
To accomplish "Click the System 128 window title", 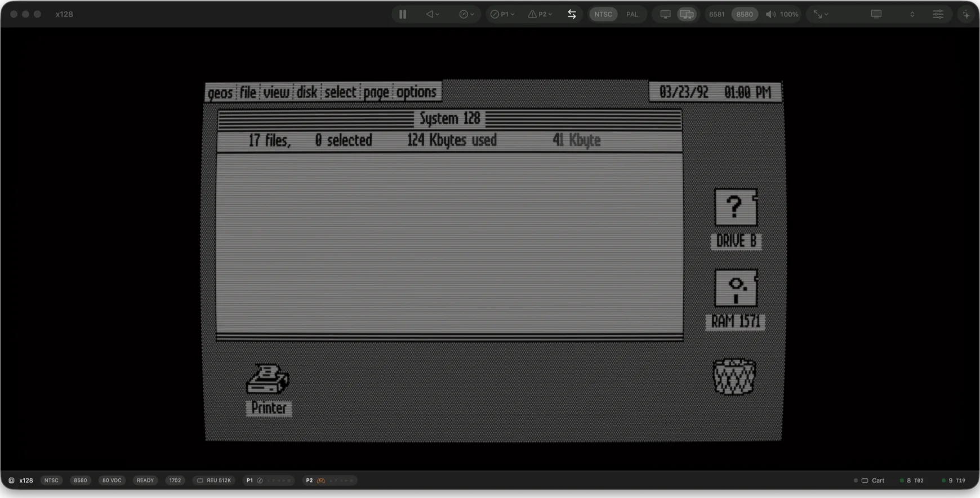I will pyautogui.click(x=449, y=118).
